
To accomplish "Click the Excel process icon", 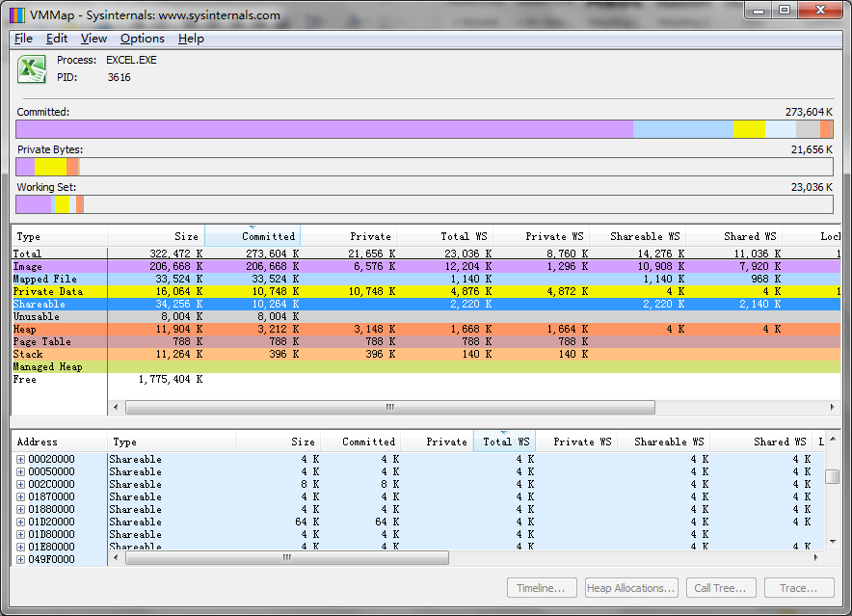I will coord(32,69).
